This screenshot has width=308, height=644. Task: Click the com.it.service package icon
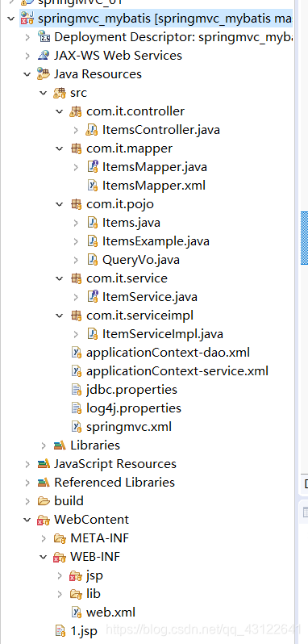point(76,278)
